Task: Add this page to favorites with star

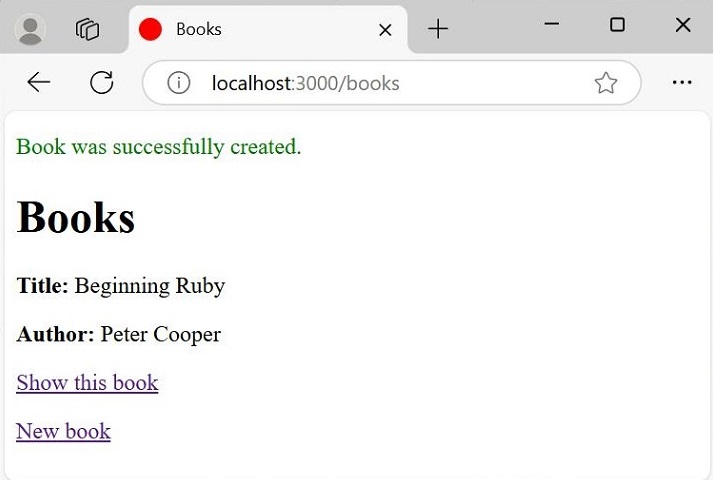Action: tap(606, 83)
